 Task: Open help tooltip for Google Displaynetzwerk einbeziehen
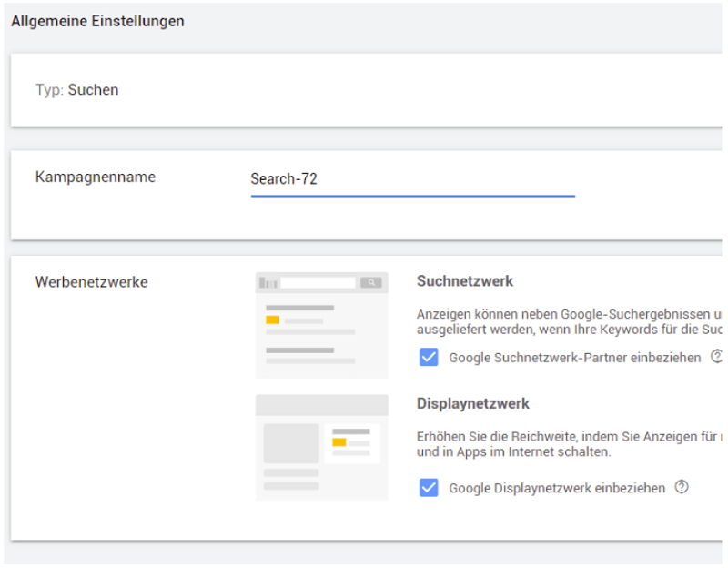(x=679, y=488)
